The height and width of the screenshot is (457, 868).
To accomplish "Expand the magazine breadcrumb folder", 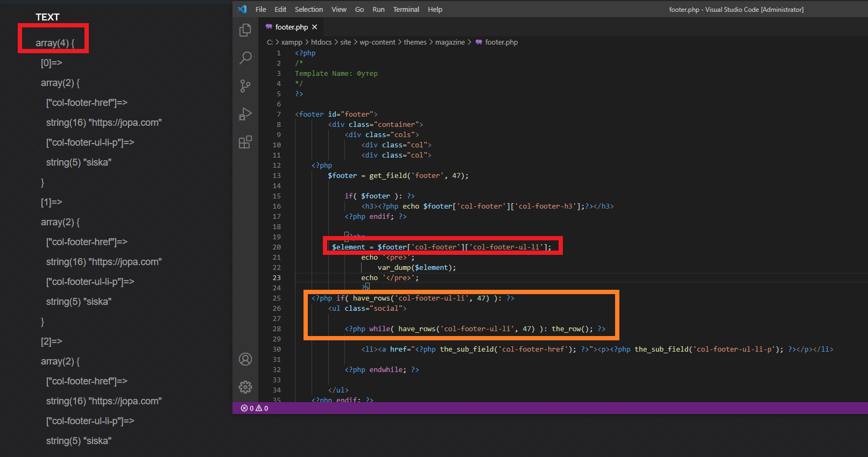I will [x=450, y=42].
